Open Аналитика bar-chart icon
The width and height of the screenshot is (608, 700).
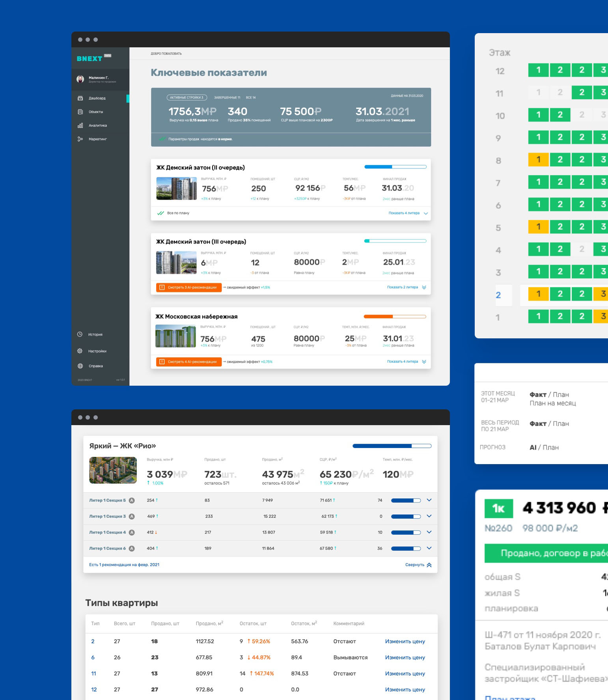pyautogui.click(x=80, y=125)
